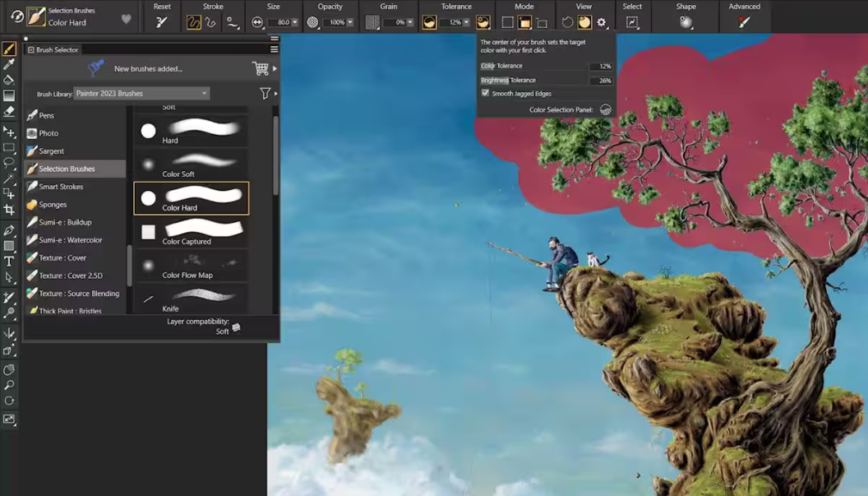
Task: Choose the Sponges brush category
Action: pyautogui.click(x=53, y=205)
